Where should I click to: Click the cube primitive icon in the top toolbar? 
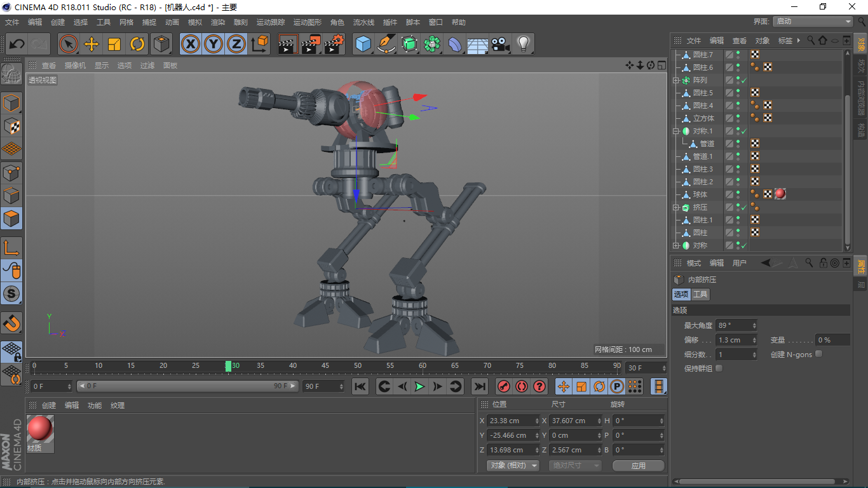[x=363, y=44]
